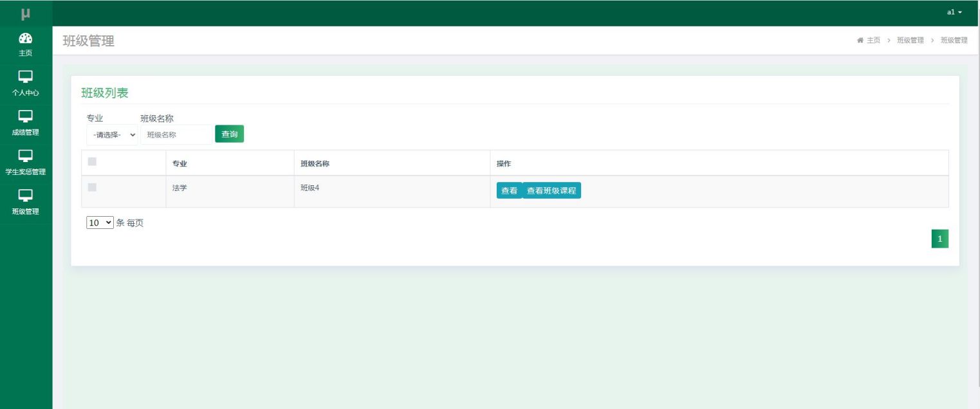Select the 学生奖惩管理 sidebar icon
This screenshot has height=409, width=980.
[26, 156]
